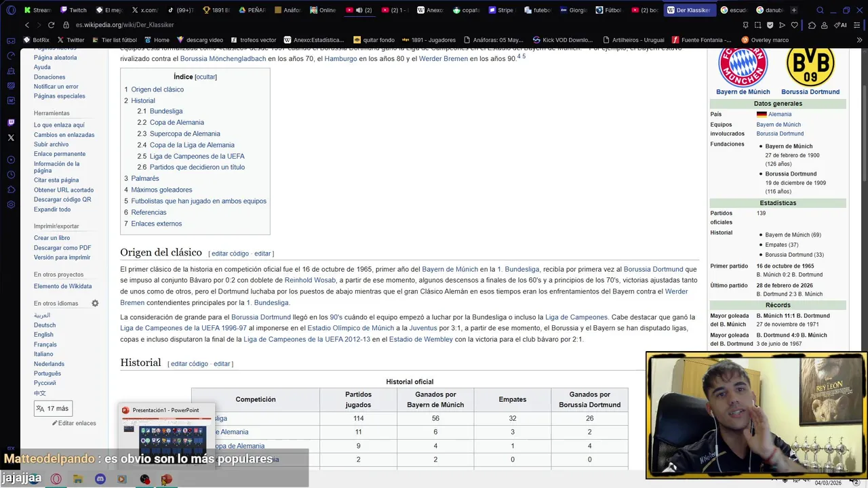The width and height of the screenshot is (868, 488).
Task: Switch to the Stream tab
Action: tap(37, 10)
